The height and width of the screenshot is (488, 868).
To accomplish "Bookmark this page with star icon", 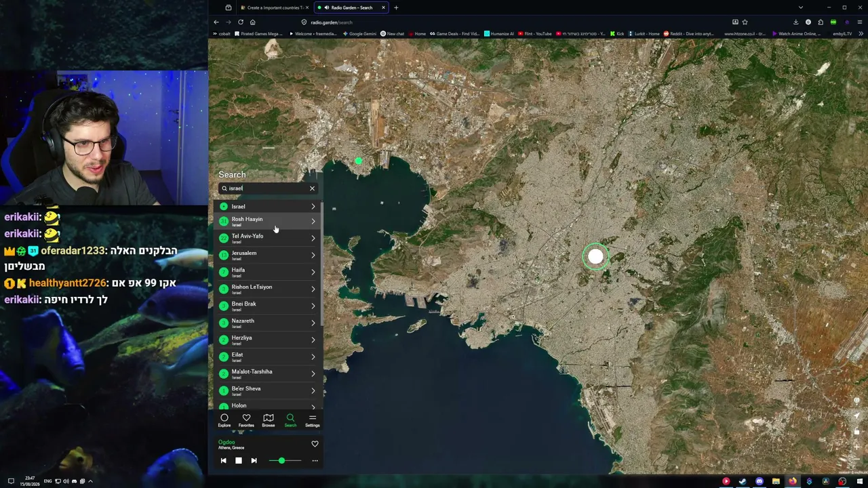I will (745, 22).
